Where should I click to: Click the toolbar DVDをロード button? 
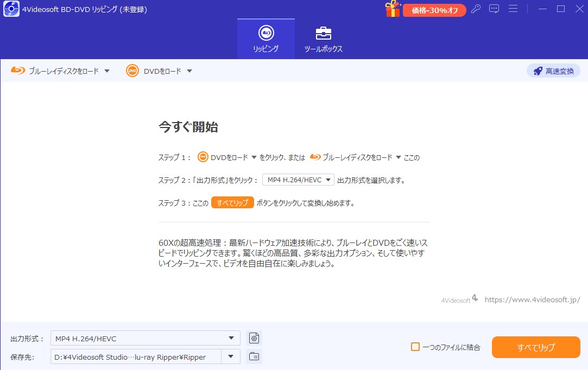coord(154,71)
